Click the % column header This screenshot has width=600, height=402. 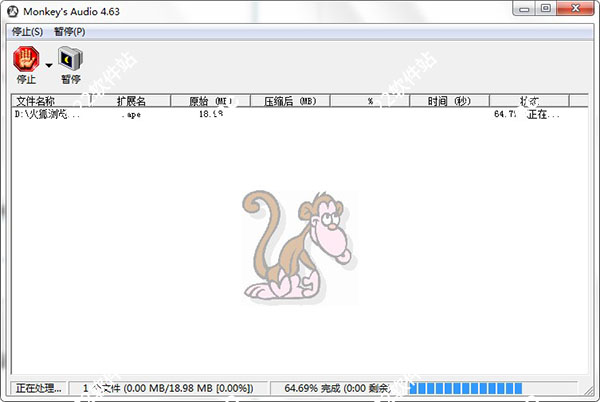tap(369, 101)
